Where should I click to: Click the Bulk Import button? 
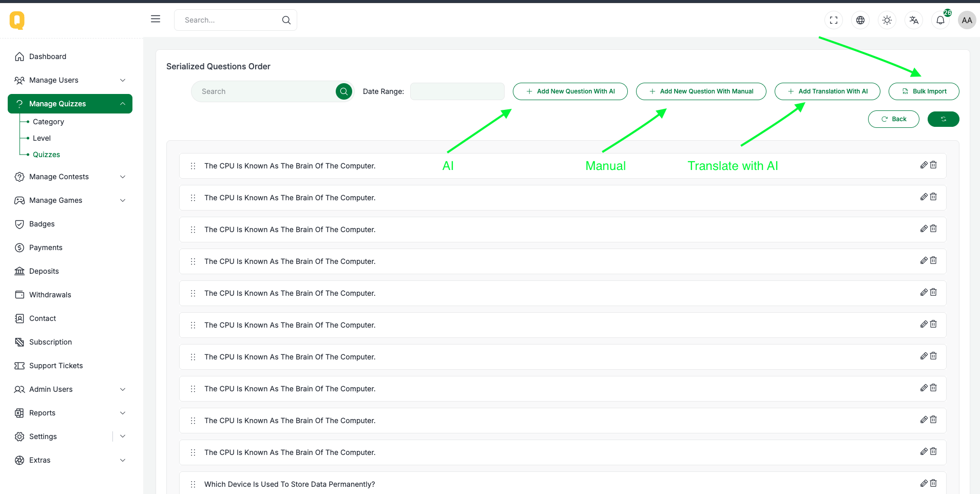[x=924, y=91]
